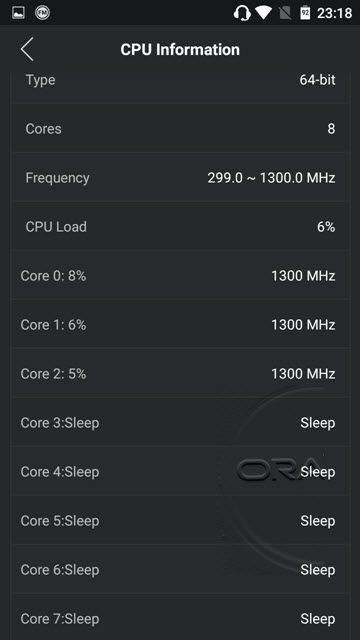Select the Core 3 Sleep row
The image size is (360, 640).
180,422
